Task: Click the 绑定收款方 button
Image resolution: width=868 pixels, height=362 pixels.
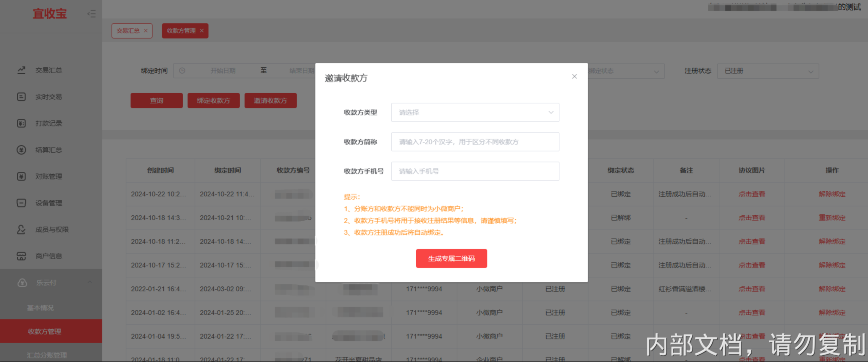Action: (214, 101)
